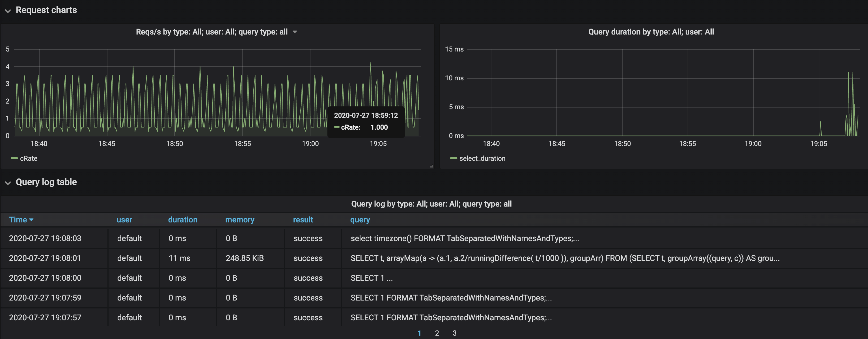Sort the table by the duration column
Screen dimensions: 868x339
pyautogui.click(x=183, y=220)
